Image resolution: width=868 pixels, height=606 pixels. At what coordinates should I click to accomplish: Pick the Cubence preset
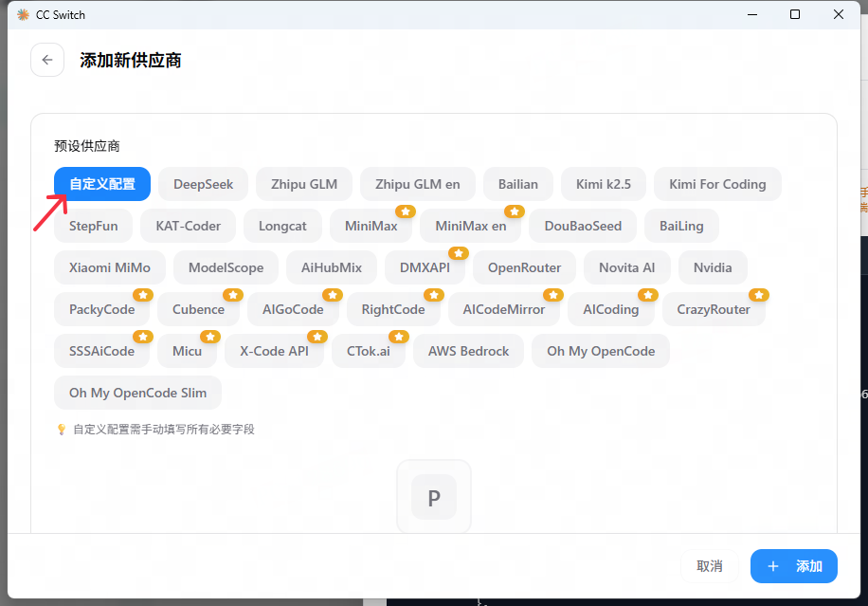point(198,309)
